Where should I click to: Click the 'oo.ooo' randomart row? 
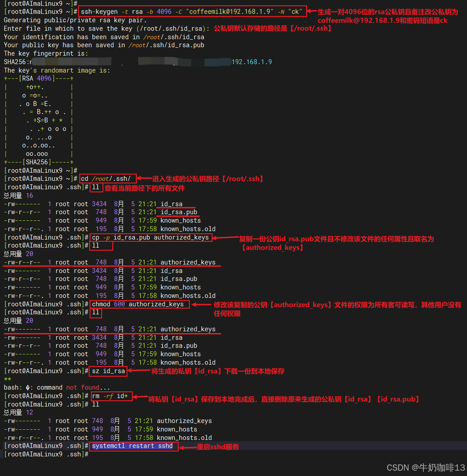(37, 154)
